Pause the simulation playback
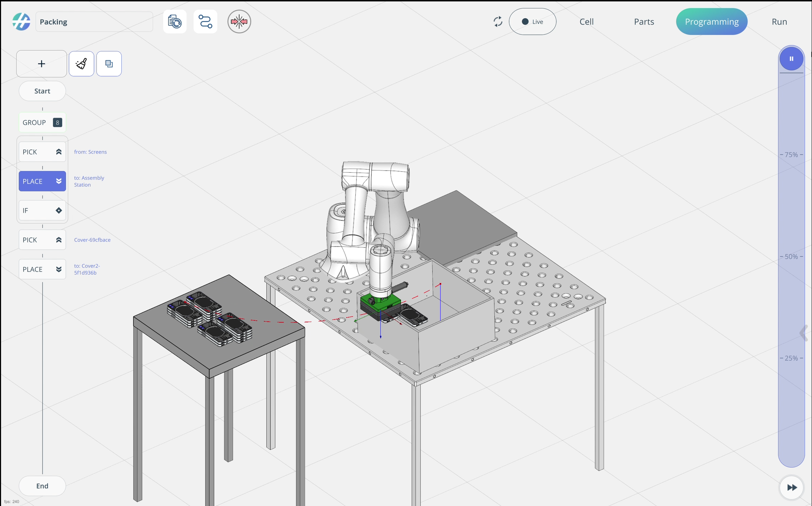812x506 pixels. [x=791, y=59]
